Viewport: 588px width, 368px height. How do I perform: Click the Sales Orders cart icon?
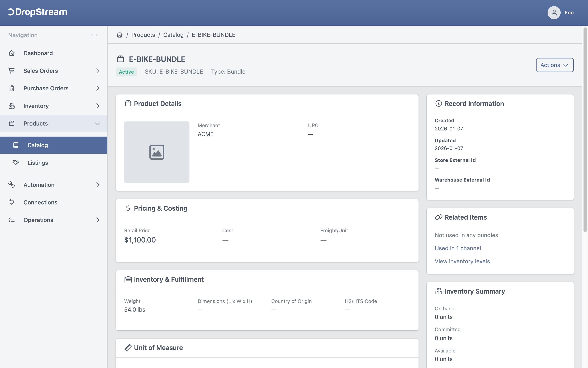(x=12, y=71)
